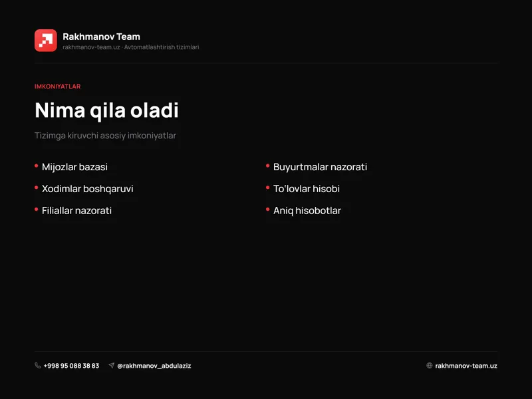
Task: Click the red bullet beside Aniq hisobotlar
Action: pos(268,209)
